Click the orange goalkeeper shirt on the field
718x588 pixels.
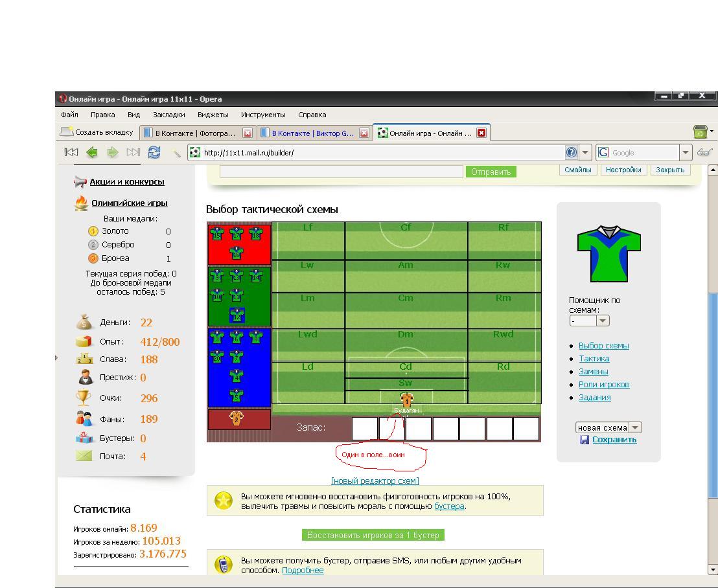[x=406, y=400]
